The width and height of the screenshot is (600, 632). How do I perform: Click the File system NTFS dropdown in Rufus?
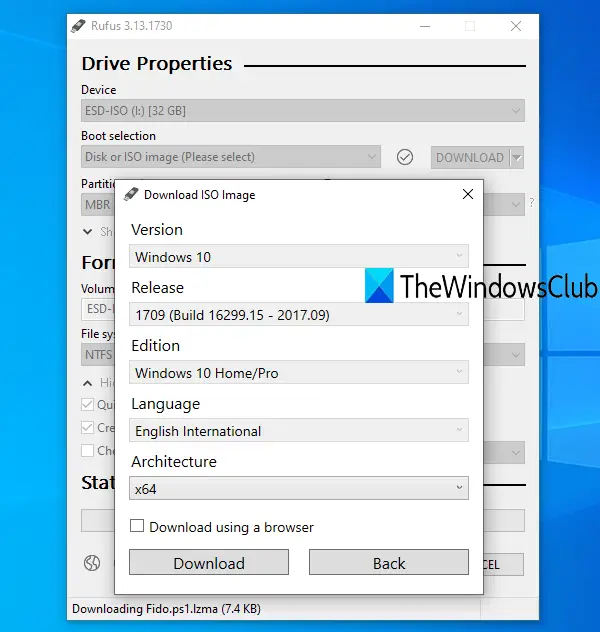98,355
